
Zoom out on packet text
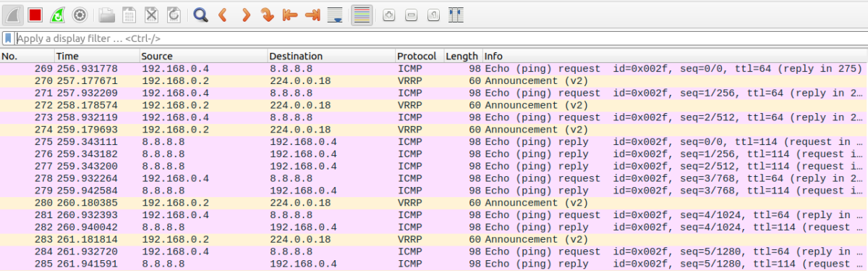[411, 14]
